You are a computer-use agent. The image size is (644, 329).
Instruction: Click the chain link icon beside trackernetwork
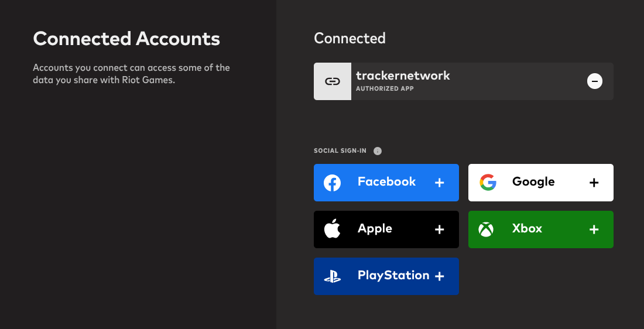pos(333,81)
